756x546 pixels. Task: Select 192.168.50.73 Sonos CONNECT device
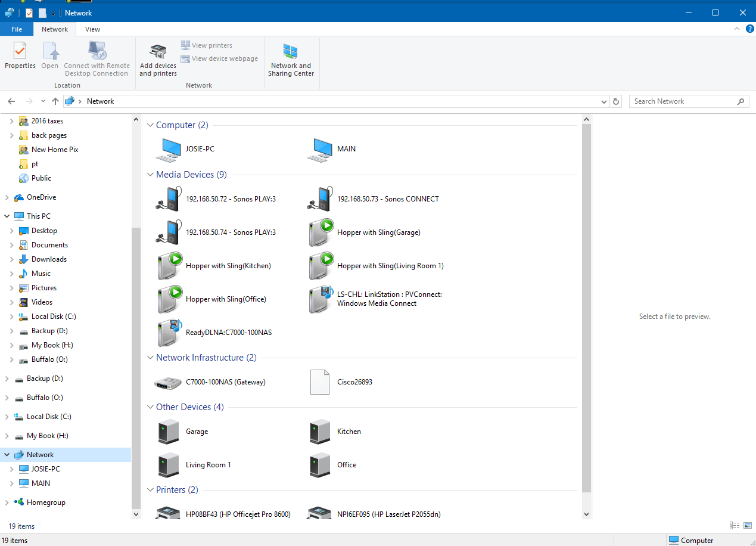click(x=374, y=199)
